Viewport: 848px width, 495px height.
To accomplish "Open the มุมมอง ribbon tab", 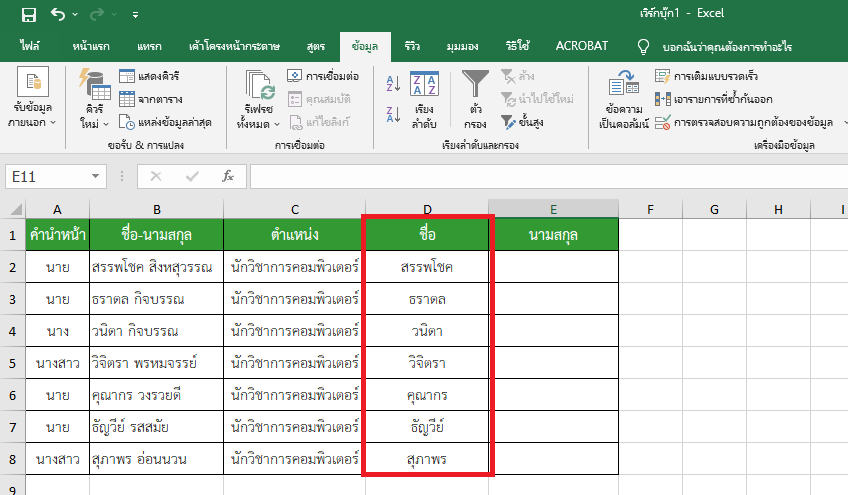I will (x=462, y=46).
